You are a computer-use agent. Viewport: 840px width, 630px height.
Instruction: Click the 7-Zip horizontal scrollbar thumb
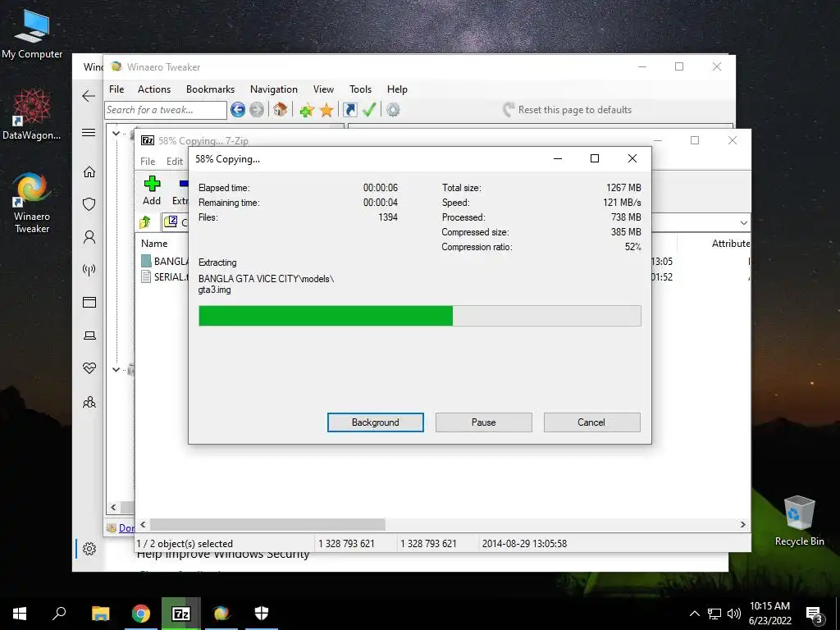[267, 524]
